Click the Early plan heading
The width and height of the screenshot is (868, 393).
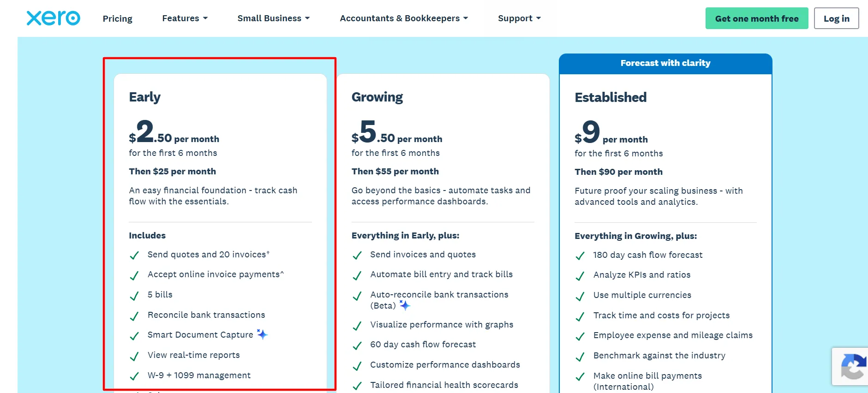point(145,97)
